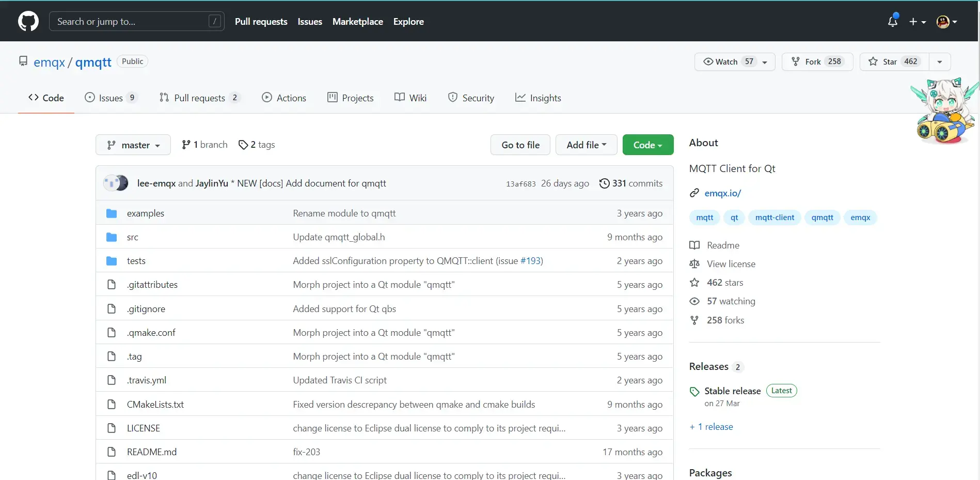The image size is (980, 480).
Task: Select the mqtt-client topic tag
Action: (774, 218)
